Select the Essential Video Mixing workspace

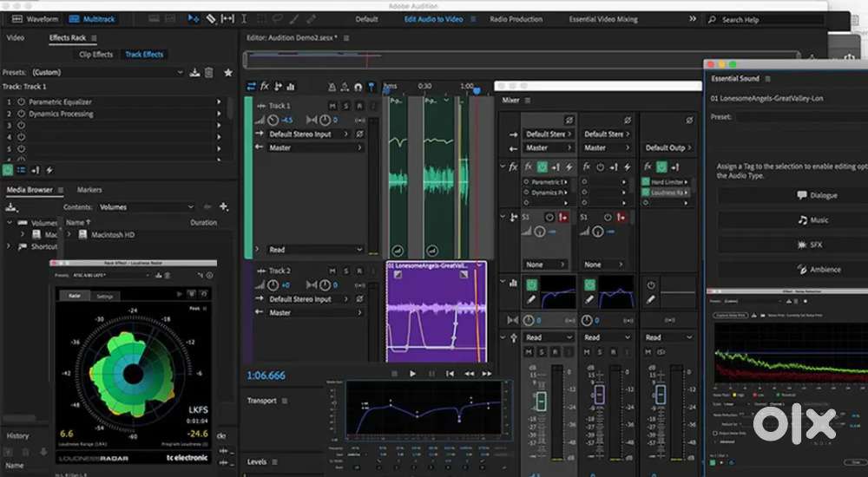pos(603,19)
